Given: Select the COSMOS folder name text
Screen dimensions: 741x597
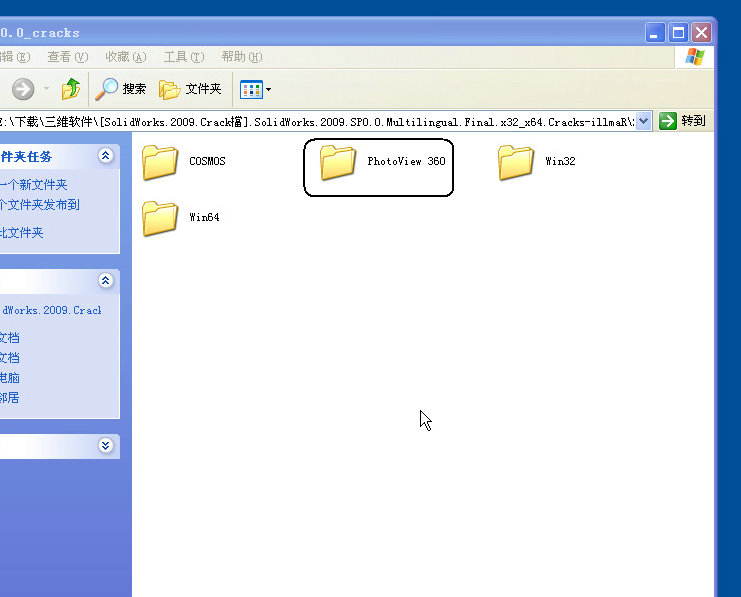Looking at the screenshot, I should coord(207,162).
